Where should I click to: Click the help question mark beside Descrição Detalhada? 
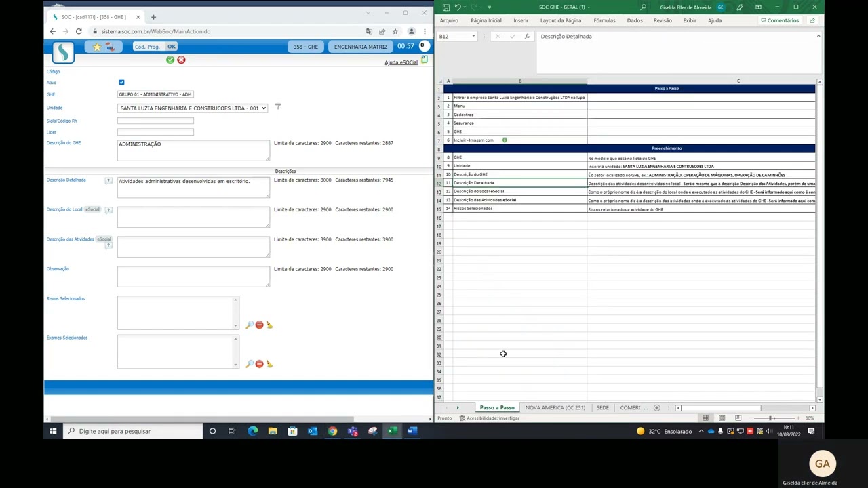(108, 181)
